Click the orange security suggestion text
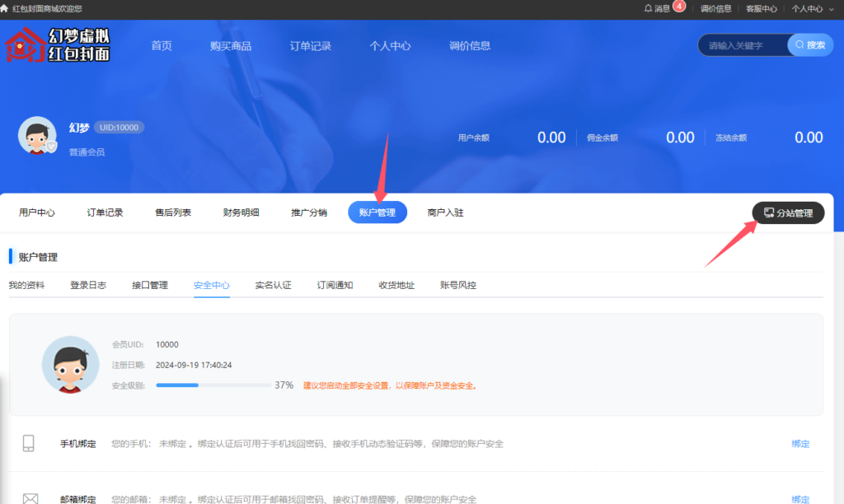844x504 pixels. (391, 385)
